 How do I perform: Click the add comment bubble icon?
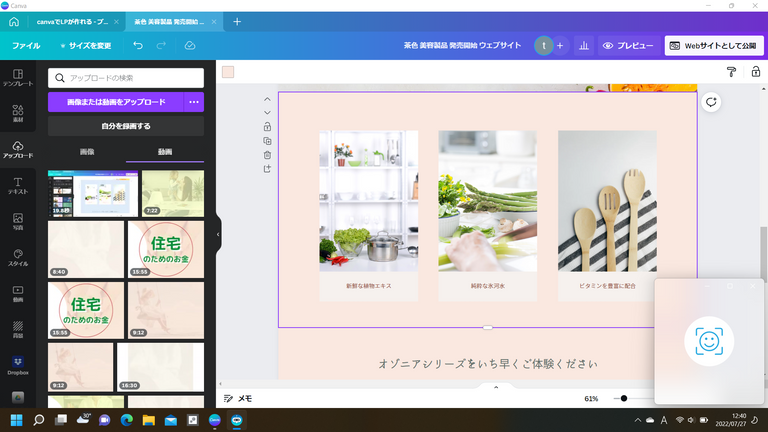click(711, 102)
